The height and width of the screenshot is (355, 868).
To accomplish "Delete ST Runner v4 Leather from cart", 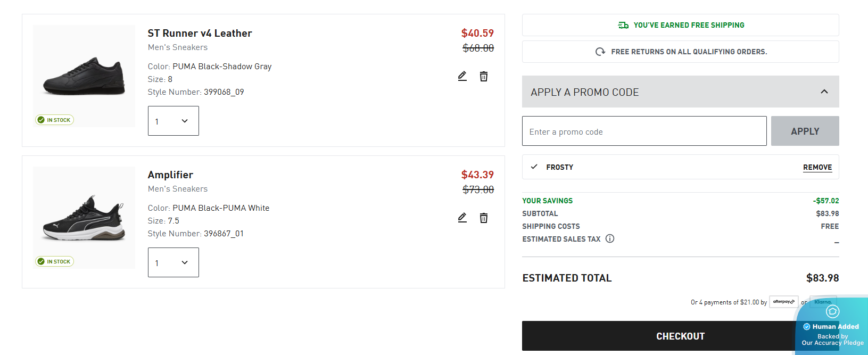I will click(484, 76).
